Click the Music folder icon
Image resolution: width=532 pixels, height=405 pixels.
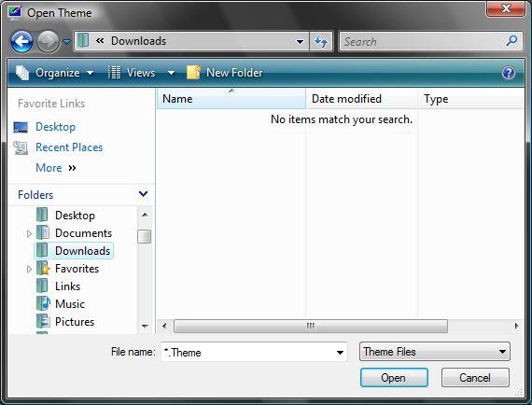click(x=43, y=303)
